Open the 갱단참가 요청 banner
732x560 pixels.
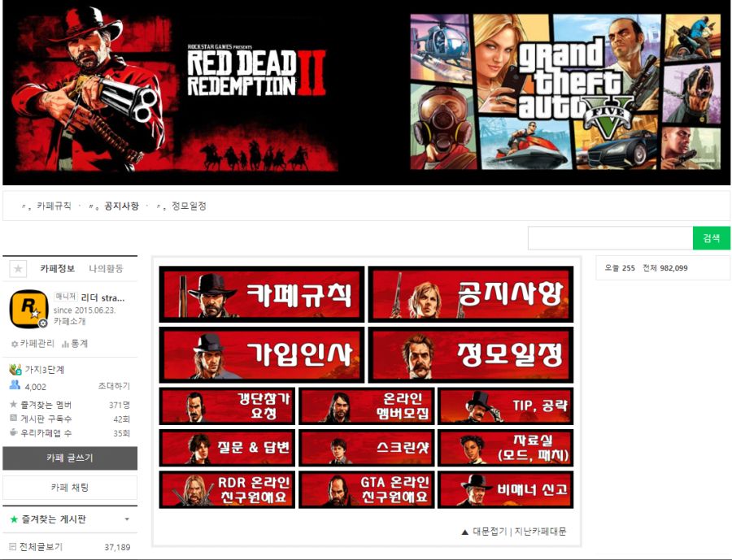tap(227, 406)
